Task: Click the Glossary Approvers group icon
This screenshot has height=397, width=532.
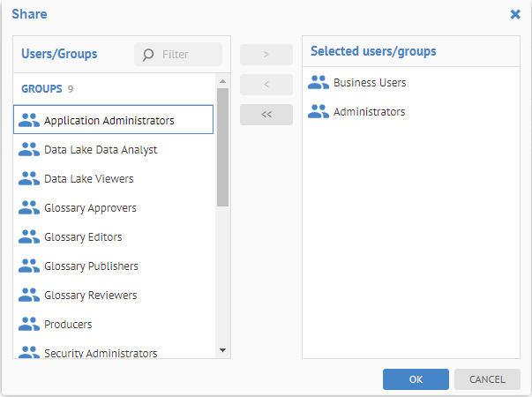Action: coord(29,208)
